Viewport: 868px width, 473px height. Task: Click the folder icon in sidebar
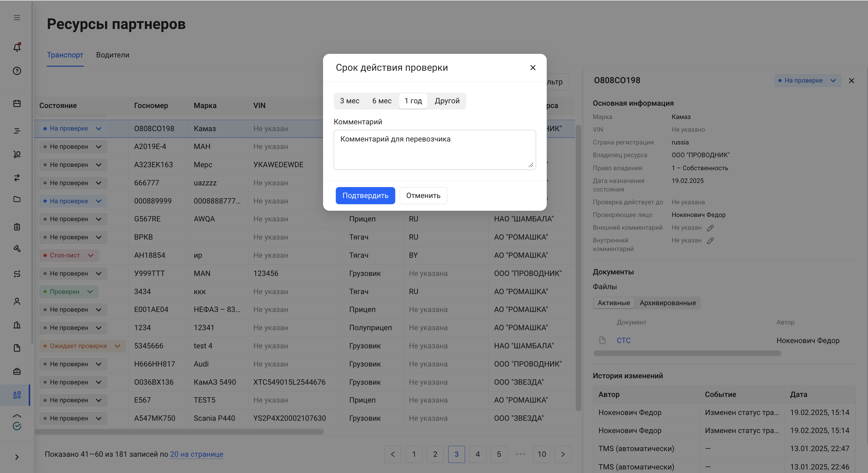point(17,199)
